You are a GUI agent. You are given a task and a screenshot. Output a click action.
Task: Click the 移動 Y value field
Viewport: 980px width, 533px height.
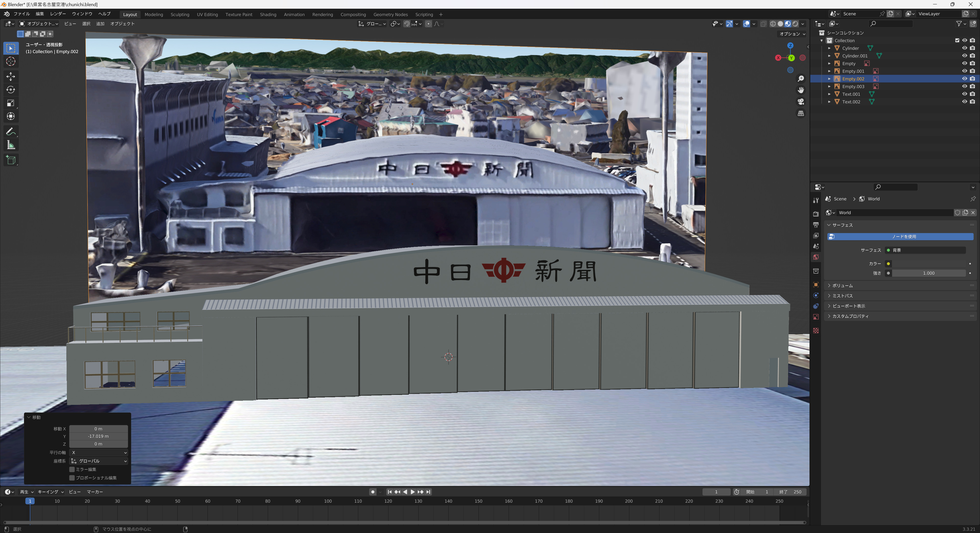coord(99,436)
